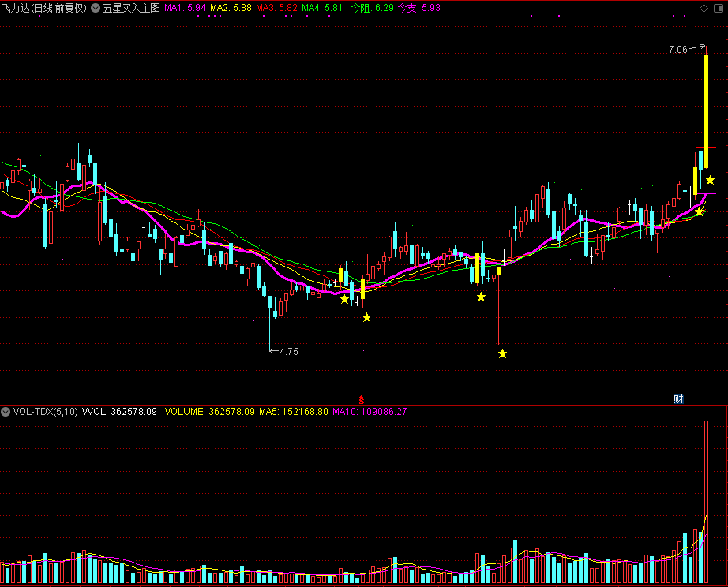728x587 pixels.
Task: Select the yellow MA2: 5.88 label
Action: pyautogui.click(x=231, y=8)
